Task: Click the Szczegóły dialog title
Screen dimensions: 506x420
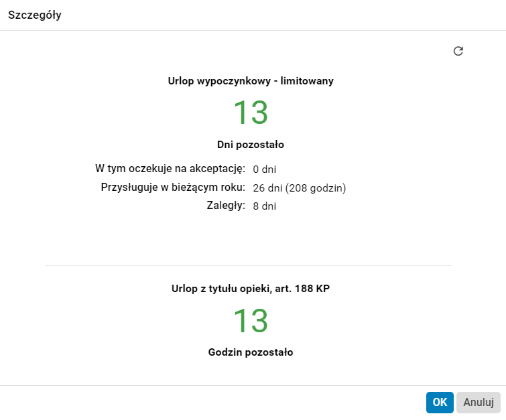Action: [35, 15]
